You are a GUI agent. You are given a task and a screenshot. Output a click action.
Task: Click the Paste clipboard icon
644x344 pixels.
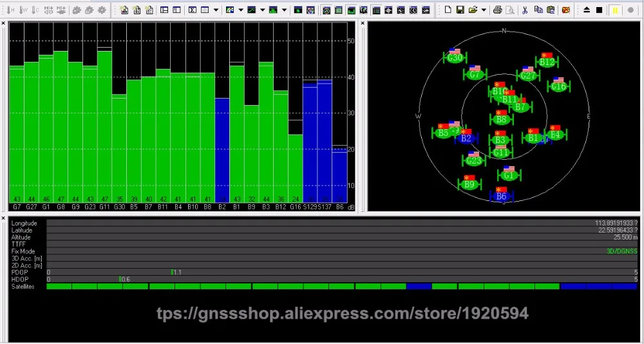551,10
